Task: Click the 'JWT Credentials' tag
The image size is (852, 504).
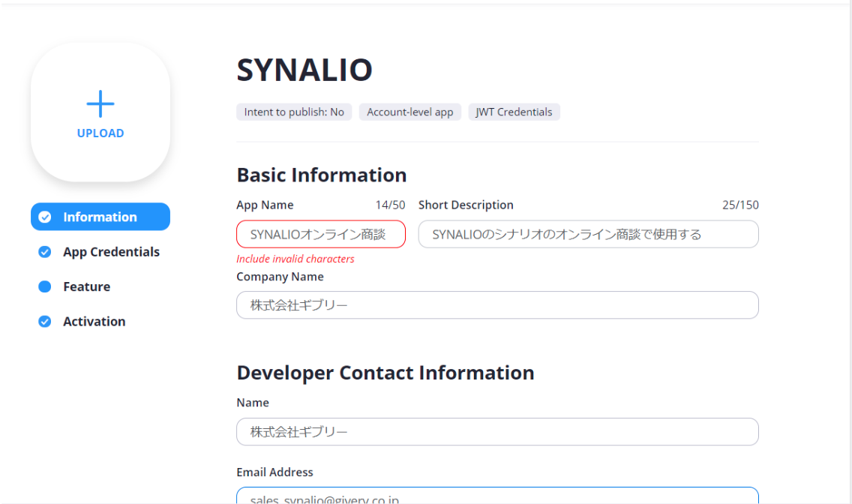Action: [x=514, y=112]
